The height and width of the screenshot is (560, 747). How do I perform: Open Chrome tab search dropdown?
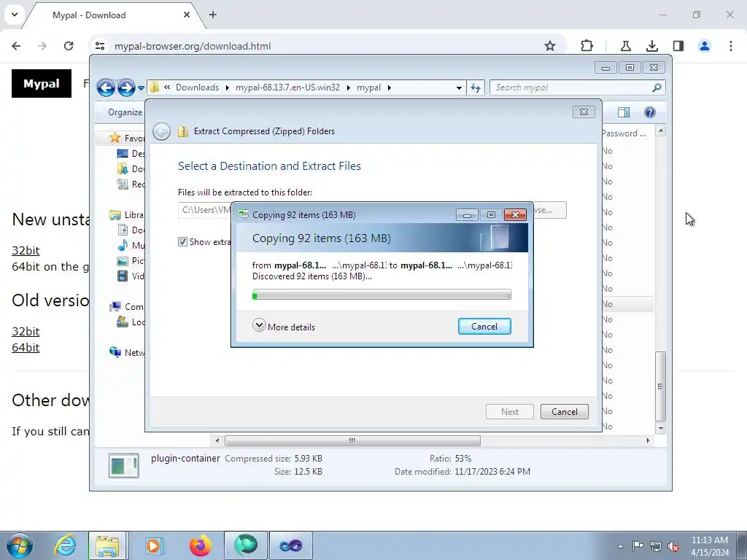15,15
